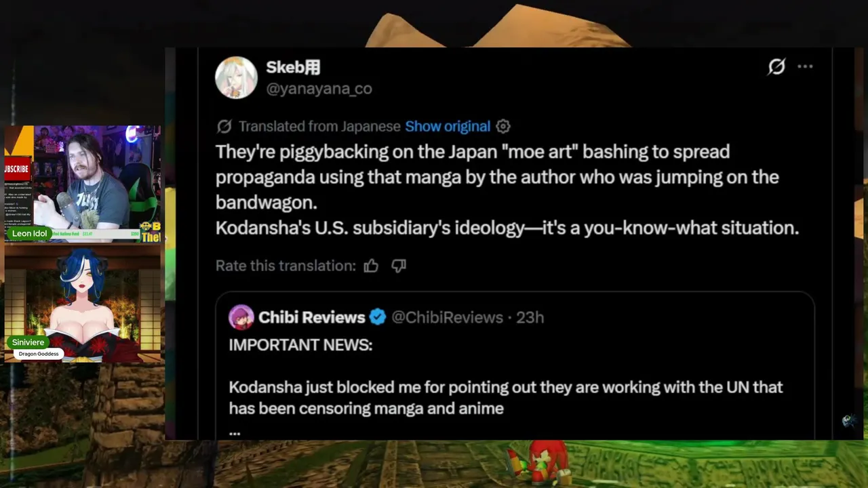Screen dimensions: 868x488
Task: Open the three-dot more options menu
Action: [x=805, y=66]
